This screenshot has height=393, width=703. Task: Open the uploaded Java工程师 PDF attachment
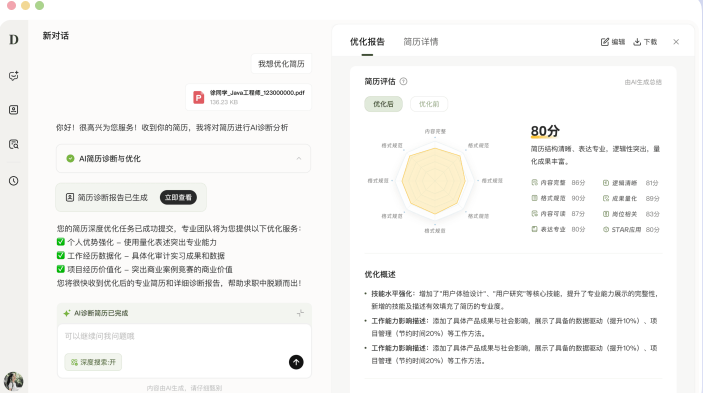[x=249, y=97]
